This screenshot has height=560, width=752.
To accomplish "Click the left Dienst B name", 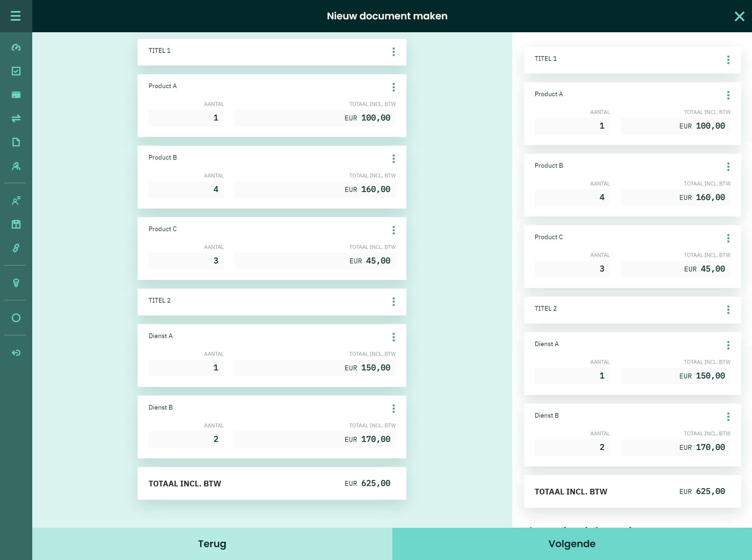I will coord(160,407).
